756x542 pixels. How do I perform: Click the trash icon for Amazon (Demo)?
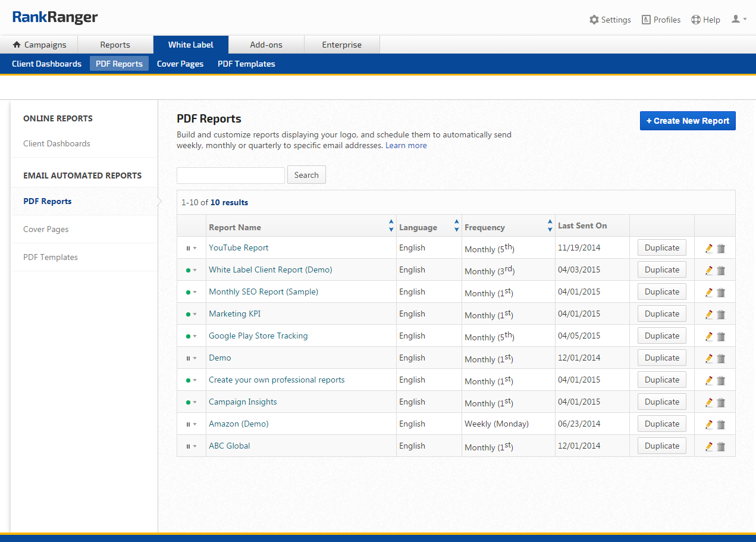[x=721, y=425]
